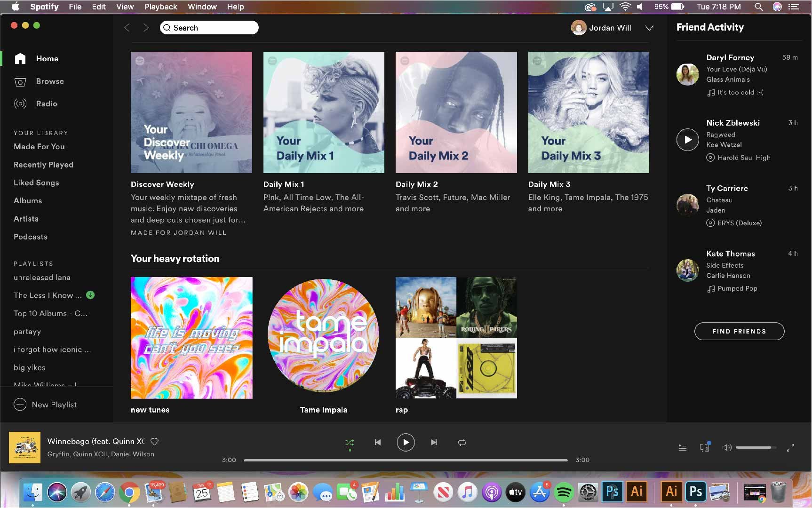
Task: Open the 'partayy' playlist
Action: pos(27,332)
